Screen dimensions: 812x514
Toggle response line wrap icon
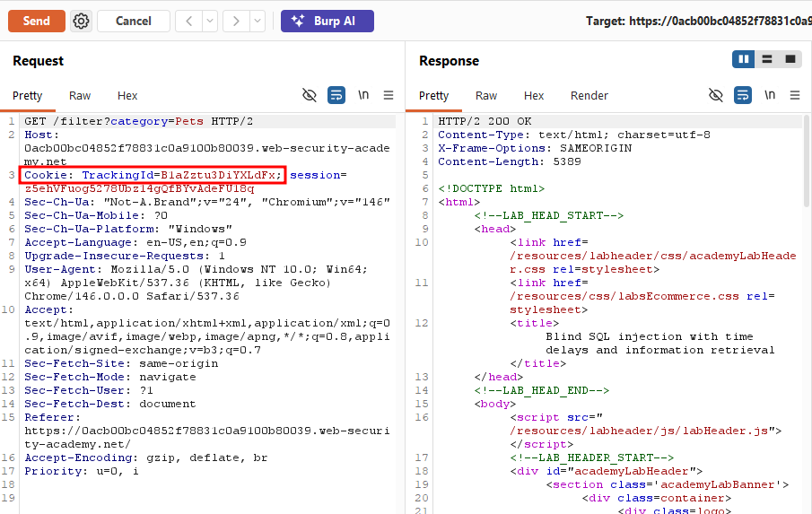point(743,95)
